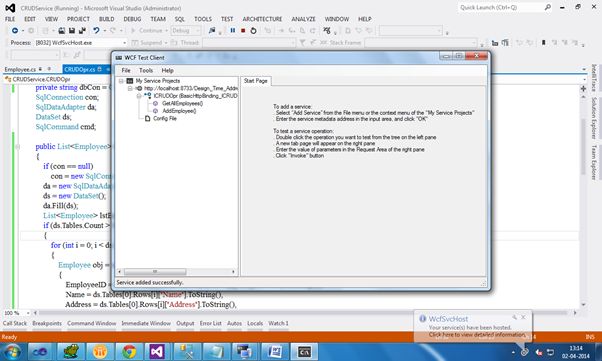This screenshot has width=602, height=361.
Task: Click the Config File icon in tree
Action: click(x=147, y=119)
